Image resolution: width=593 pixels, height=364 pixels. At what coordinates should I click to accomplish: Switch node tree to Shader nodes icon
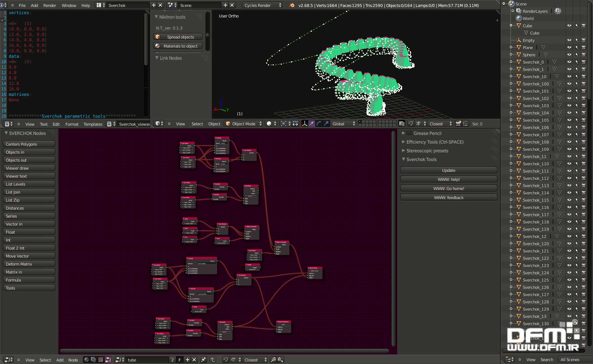87,360
